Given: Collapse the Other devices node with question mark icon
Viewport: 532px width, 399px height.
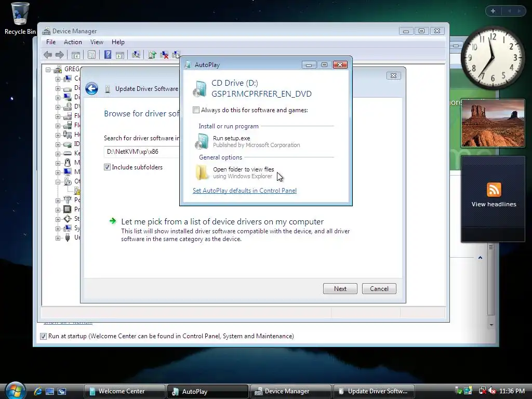Looking at the screenshot, I should (x=58, y=182).
